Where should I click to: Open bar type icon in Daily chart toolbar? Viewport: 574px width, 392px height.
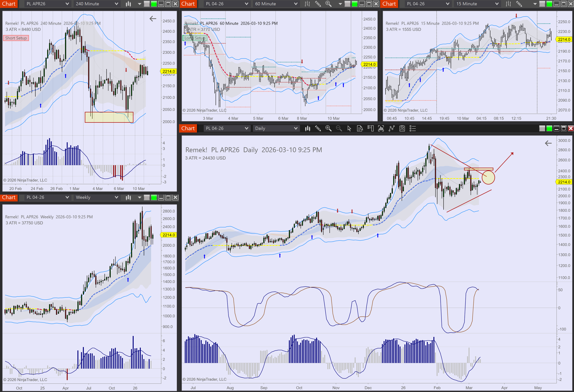[307, 128]
